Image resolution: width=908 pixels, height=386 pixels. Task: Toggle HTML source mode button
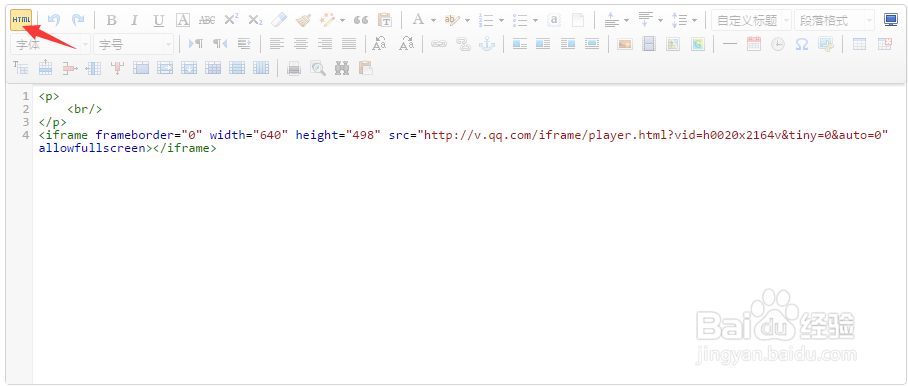[21, 20]
